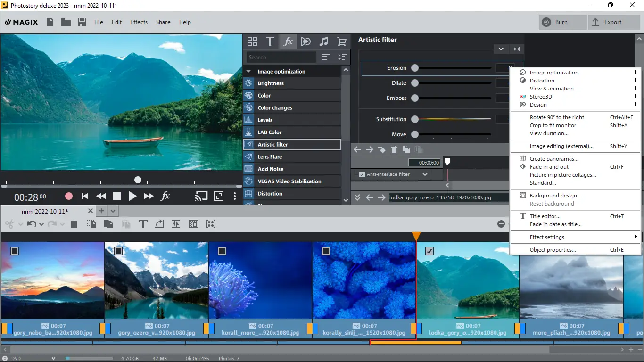Open the Title templates tab icon
Screen dimensions: 644x362
pos(270,41)
